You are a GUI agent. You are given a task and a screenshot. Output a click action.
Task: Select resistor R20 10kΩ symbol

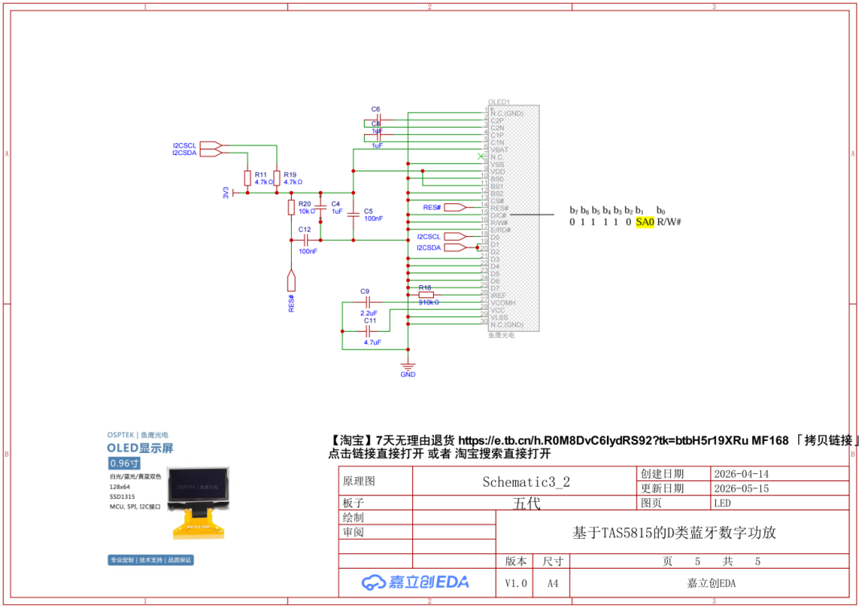[x=291, y=207]
